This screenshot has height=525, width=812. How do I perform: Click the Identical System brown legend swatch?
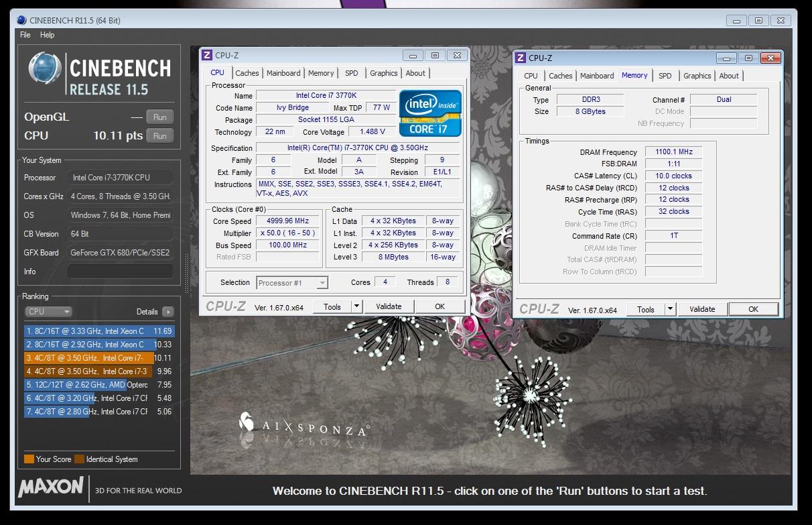coord(79,459)
